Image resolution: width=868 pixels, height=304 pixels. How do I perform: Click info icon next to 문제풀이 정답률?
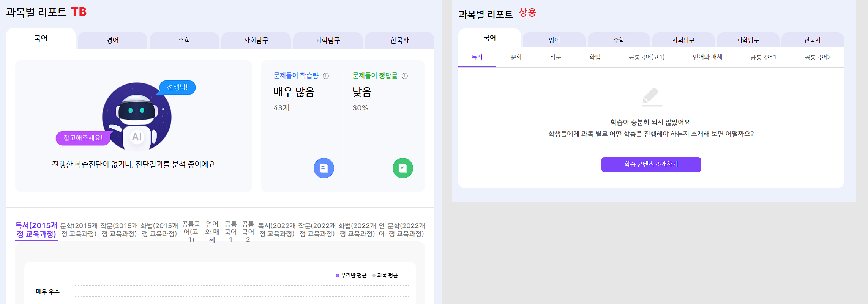[x=405, y=76]
